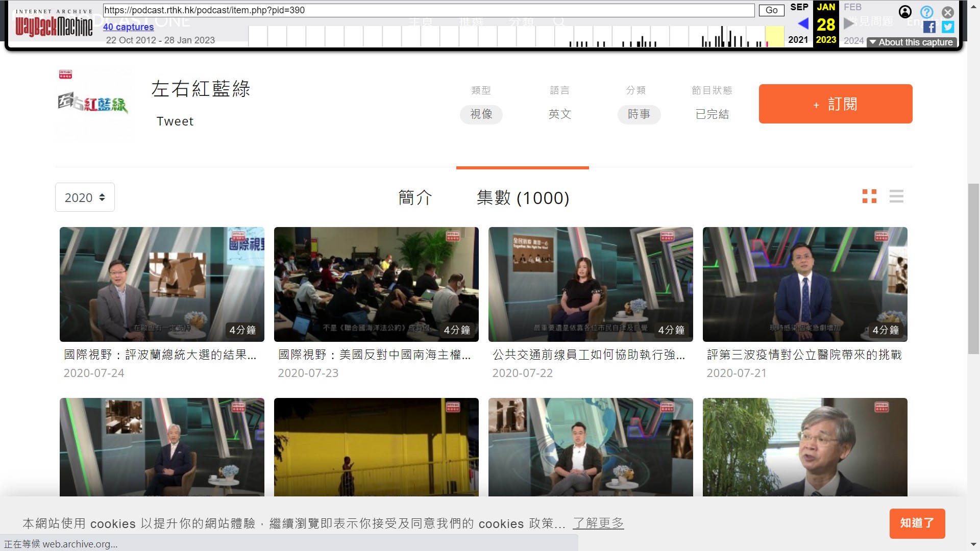Share the capture on Twitter

point(948,27)
